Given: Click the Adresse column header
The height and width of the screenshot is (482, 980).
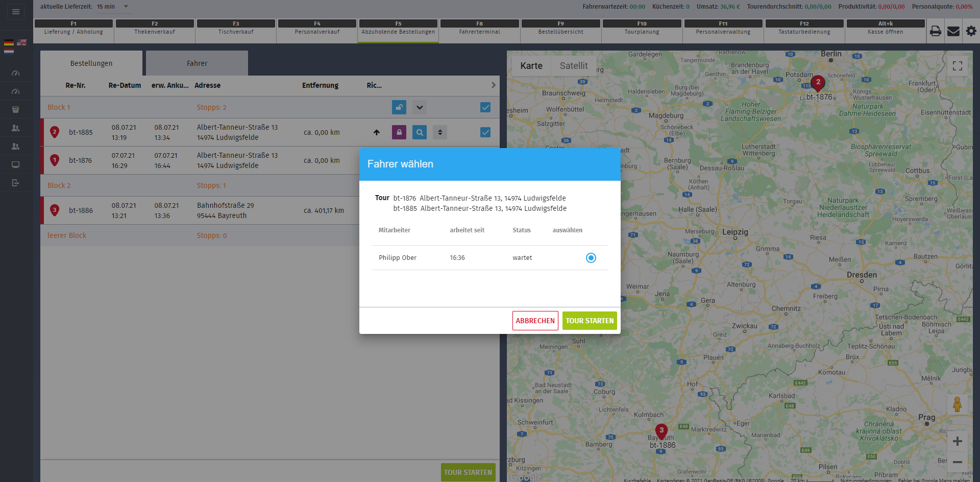Looking at the screenshot, I should (x=207, y=85).
